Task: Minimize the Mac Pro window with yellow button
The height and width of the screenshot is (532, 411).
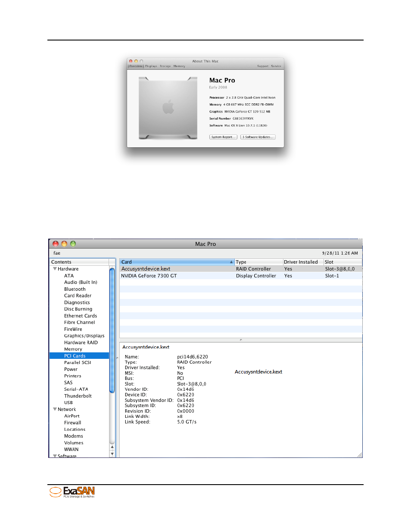Action: (x=64, y=244)
